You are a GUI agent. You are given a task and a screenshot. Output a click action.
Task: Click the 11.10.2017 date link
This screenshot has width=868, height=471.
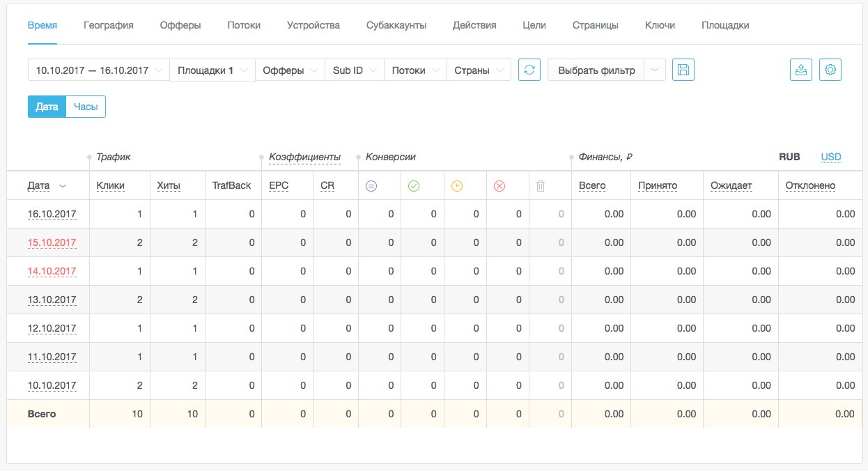pos(52,357)
